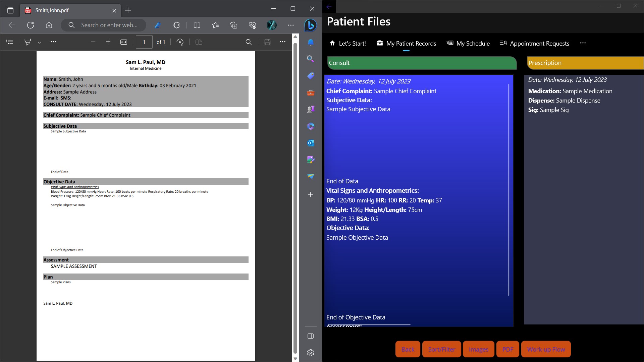Image resolution: width=644 pixels, height=362 pixels.
Task: Zoom in on the PDF document
Action: pyautogui.click(x=108, y=42)
